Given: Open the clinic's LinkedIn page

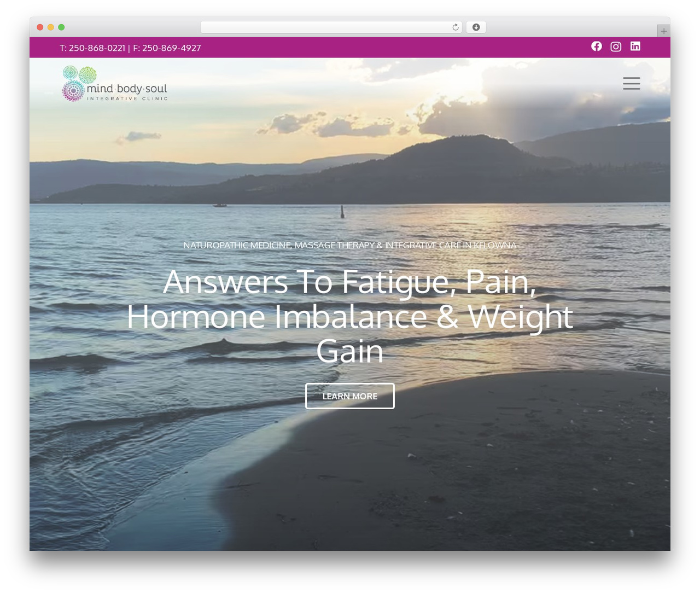Looking at the screenshot, I should (x=635, y=46).
